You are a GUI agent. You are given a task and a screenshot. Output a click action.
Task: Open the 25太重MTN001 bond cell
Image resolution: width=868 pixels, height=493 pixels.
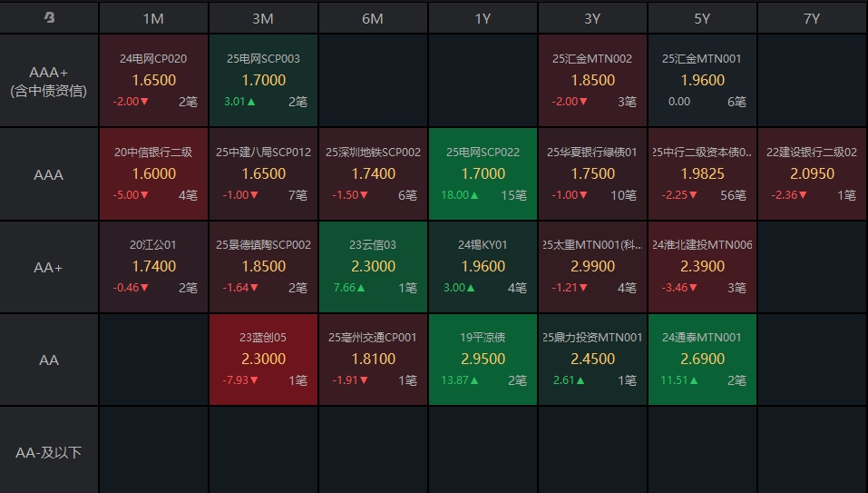[x=592, y=267]
